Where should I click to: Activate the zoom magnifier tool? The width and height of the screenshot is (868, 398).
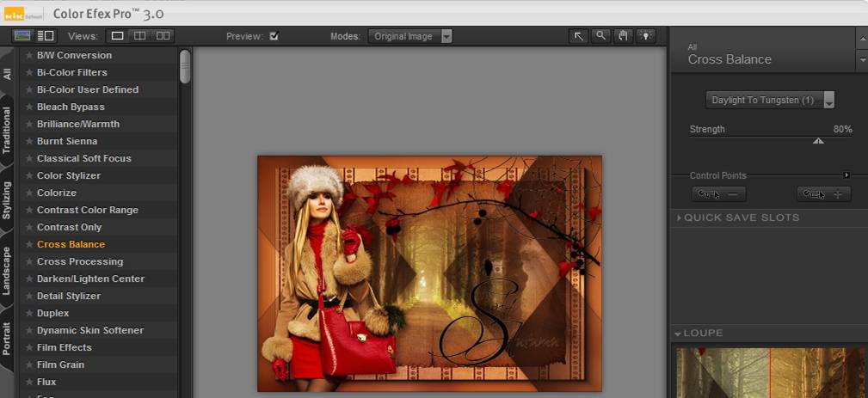[x=600, y=36]
